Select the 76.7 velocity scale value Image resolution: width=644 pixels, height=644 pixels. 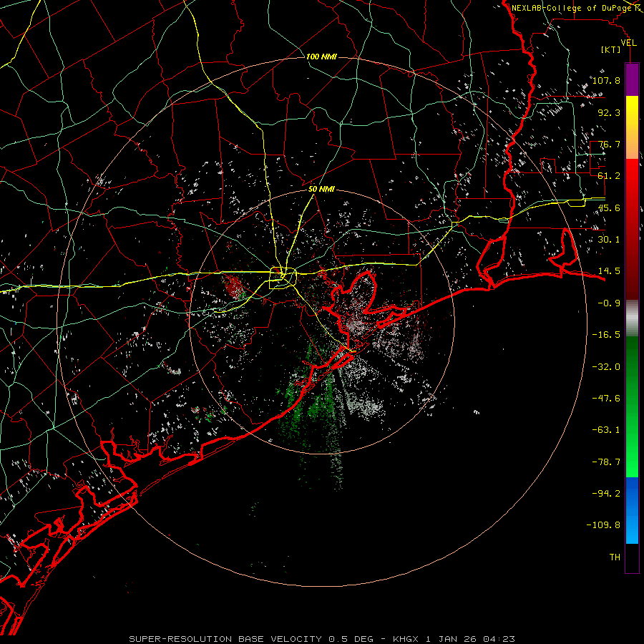(x=609, y=144)
